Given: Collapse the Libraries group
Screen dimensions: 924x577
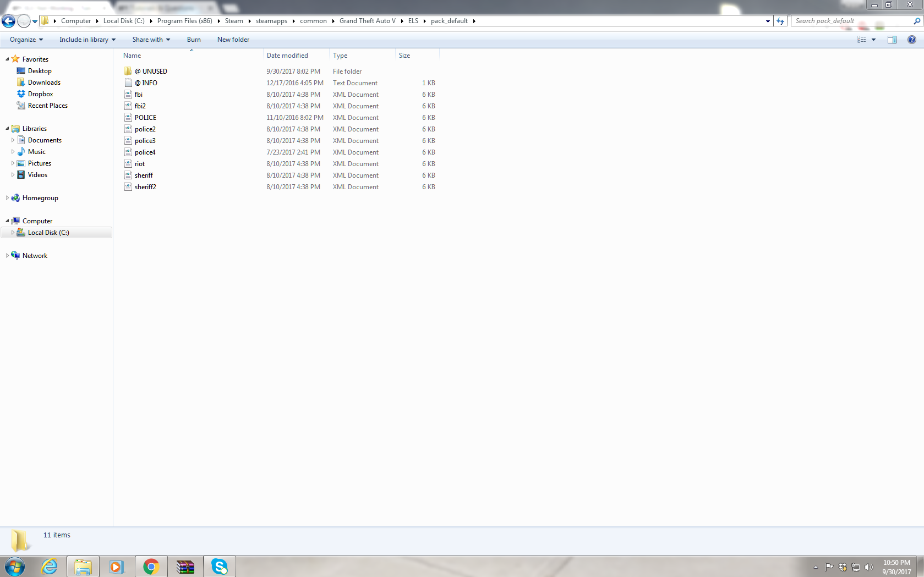Looking at the screenshot, I should pyautogui.click(x=7, y=129).
